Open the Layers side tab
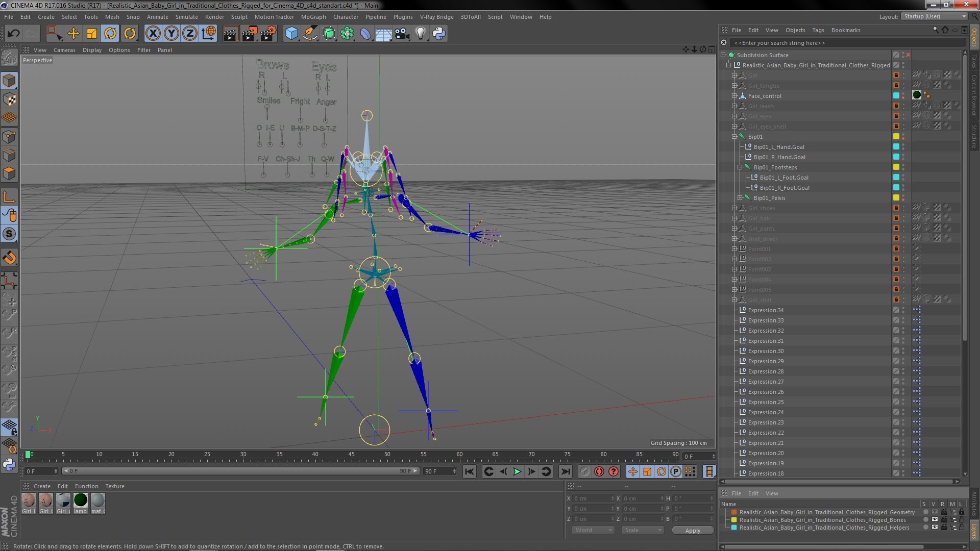980x551 pixels. point(974,531)
